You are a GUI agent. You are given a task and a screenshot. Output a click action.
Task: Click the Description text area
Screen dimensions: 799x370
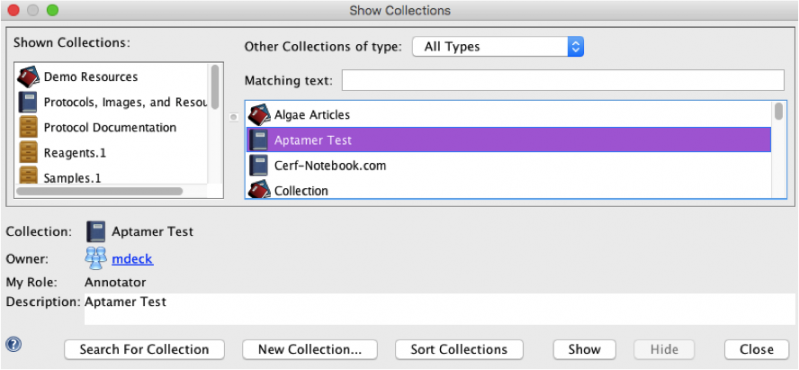coord(439,309)
